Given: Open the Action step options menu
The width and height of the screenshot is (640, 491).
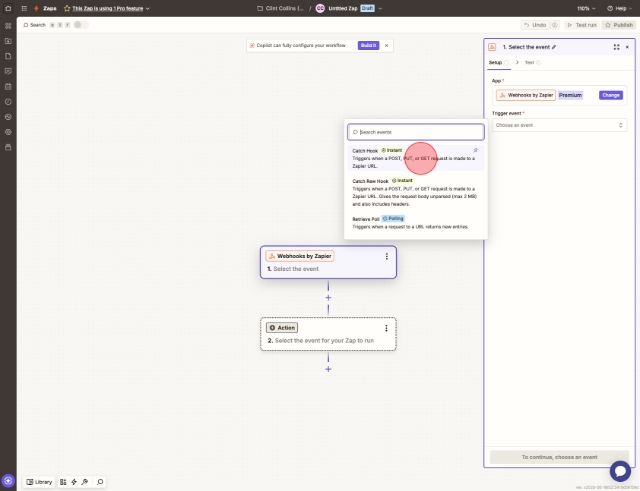Looking at the screenshot, I should point(386,328).
